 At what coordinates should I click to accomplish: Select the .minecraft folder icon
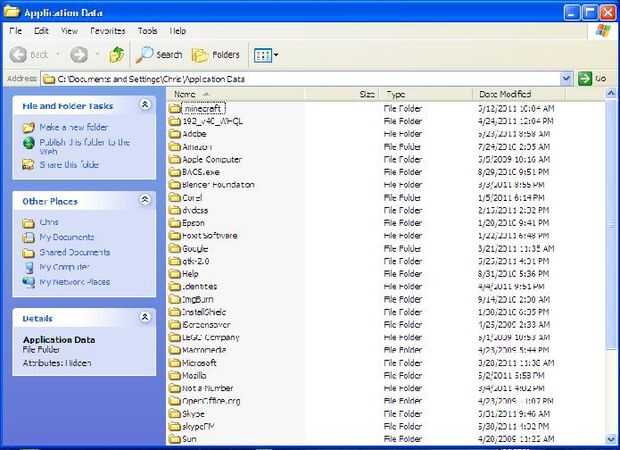pyautogui.click(x=175, y=108)
